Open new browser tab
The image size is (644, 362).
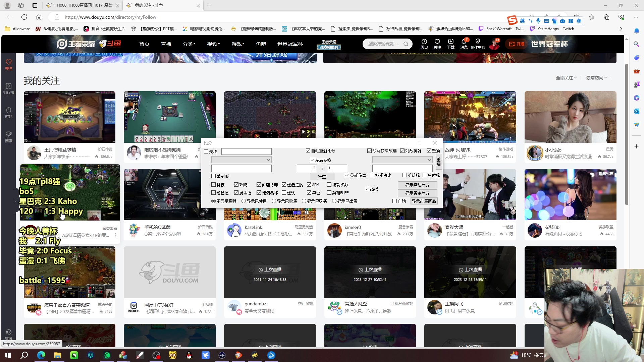point(209,5)
